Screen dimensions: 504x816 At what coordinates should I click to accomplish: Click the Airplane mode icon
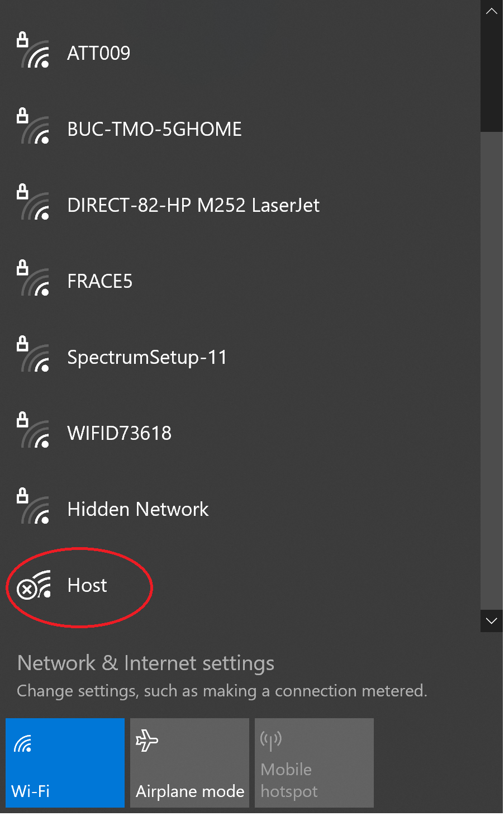tap(146, 739)
